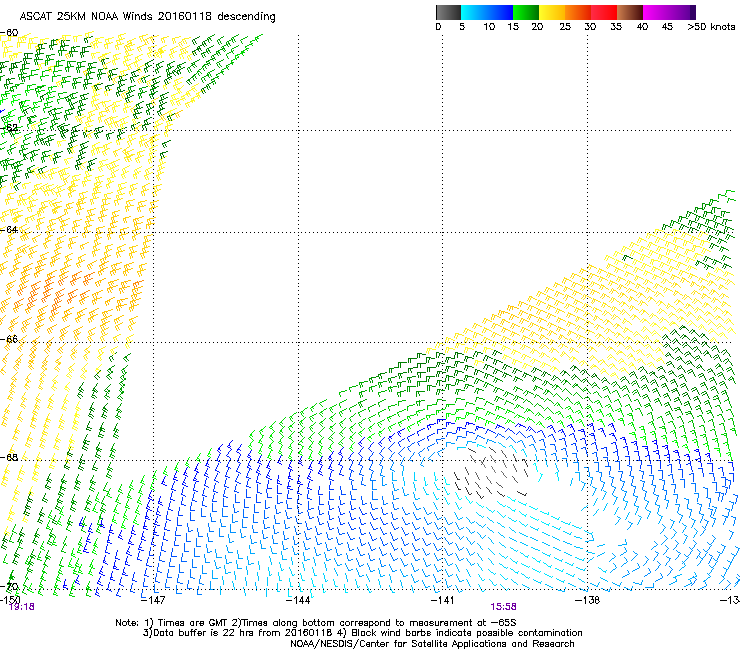Click the legend label 15
This screenshot has width=740, height=650.
point(513,27)
